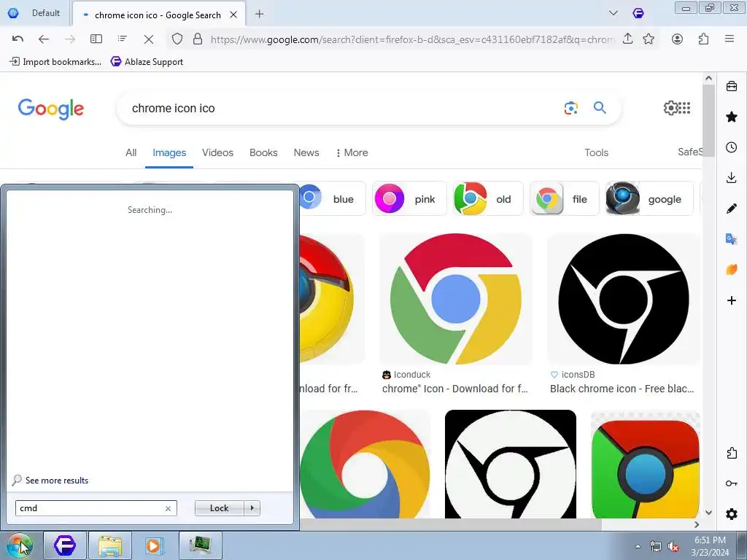The width and height of the screenshot is (747, 560).
Task: Open Import bookmarks bookmark
Action: [x=55, y=61]
